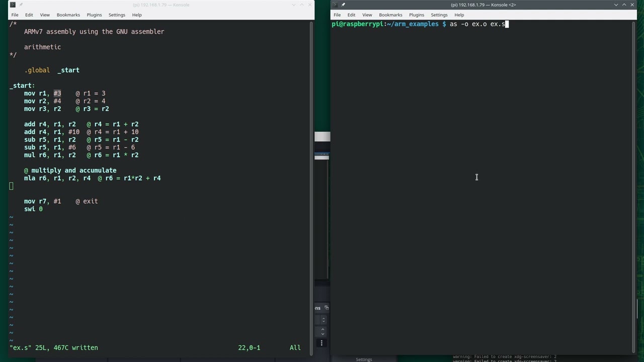
Task: Open Help menu in left Konsole window
Action: tap(137, 15)
